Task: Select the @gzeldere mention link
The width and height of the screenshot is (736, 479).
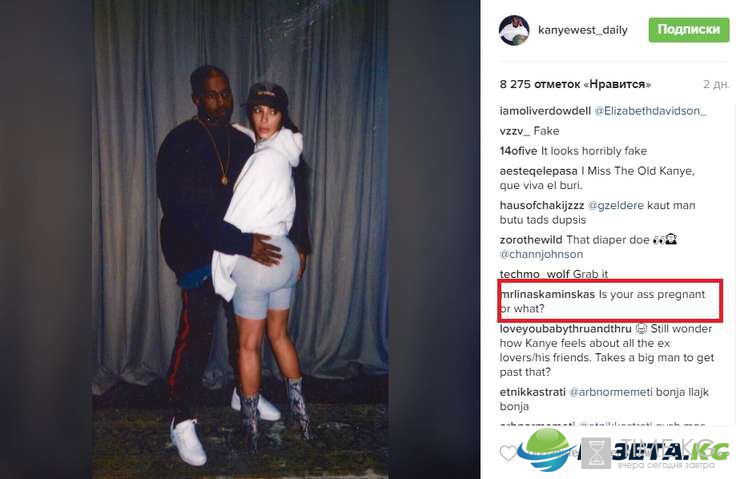Action: (615, 206)
